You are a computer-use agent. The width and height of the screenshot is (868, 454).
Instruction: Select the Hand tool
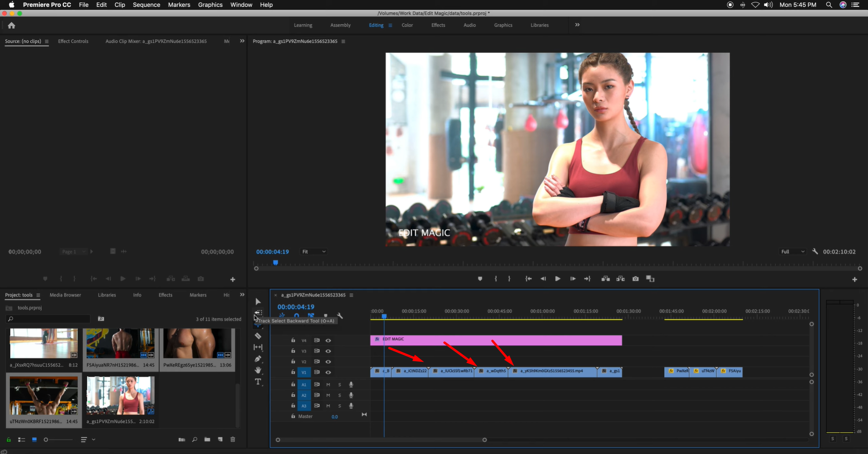click(258, 370)
